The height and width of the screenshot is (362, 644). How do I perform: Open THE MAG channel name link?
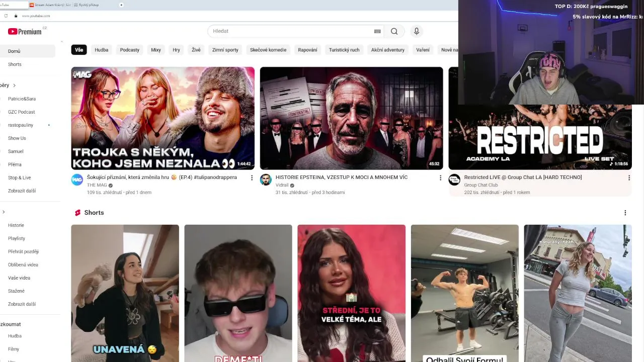pyautogui.click(x=97, y=185)
